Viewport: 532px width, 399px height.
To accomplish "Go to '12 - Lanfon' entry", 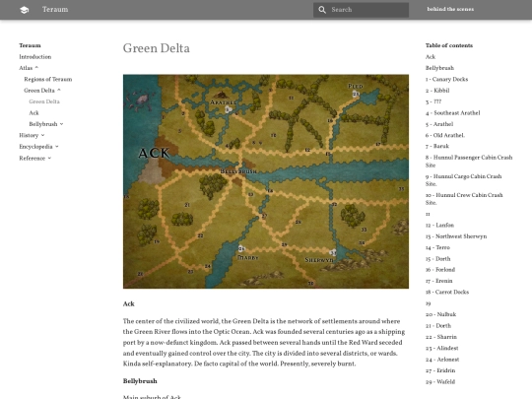I will point(439,226).
